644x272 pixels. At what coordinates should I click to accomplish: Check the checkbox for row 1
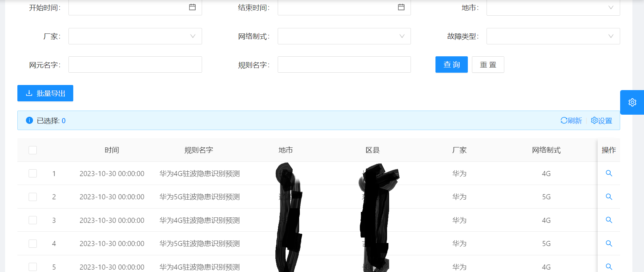(33, 173)
